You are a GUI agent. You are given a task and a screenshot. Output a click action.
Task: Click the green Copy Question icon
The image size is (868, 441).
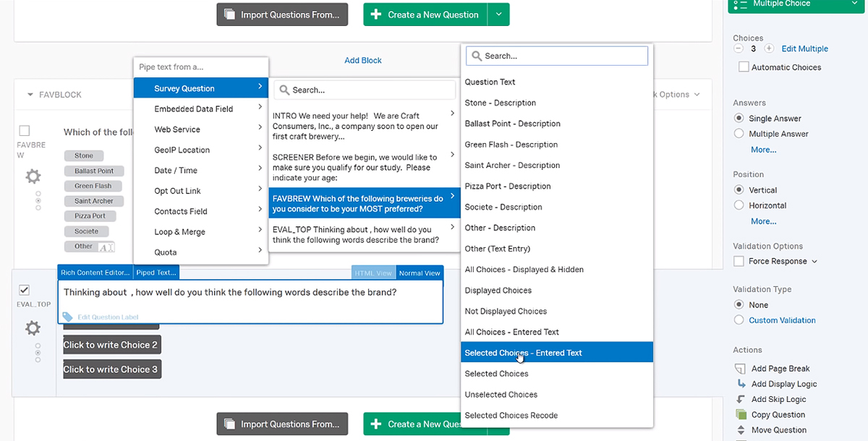pyautogui.click(x=740, y=414)
